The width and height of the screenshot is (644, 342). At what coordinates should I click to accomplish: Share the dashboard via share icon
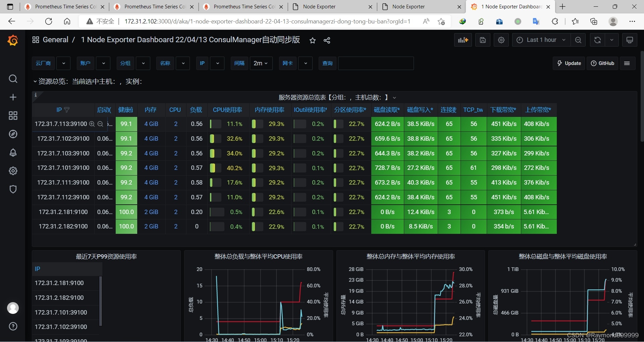point(327,41)
